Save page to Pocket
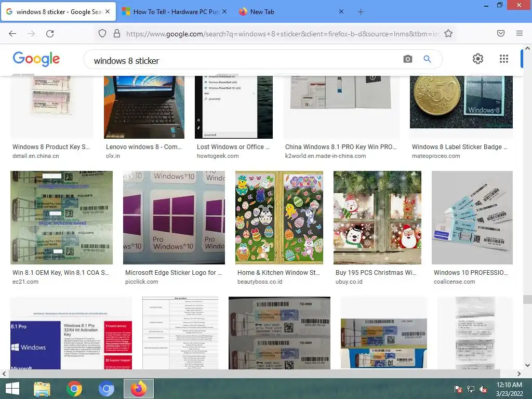 [501, 33]
